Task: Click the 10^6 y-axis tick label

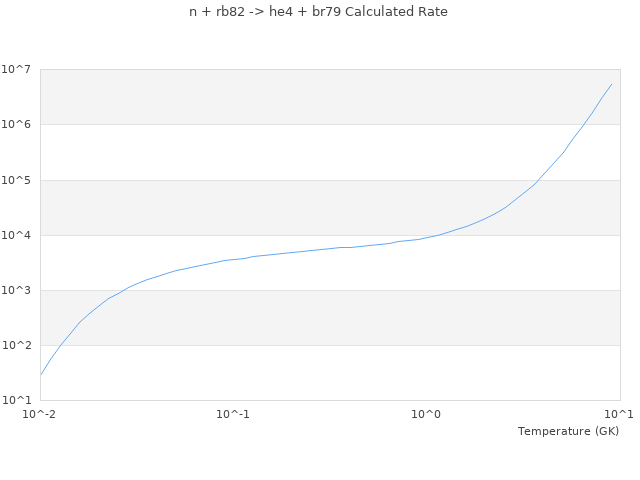Action: (x=17, y=125)
